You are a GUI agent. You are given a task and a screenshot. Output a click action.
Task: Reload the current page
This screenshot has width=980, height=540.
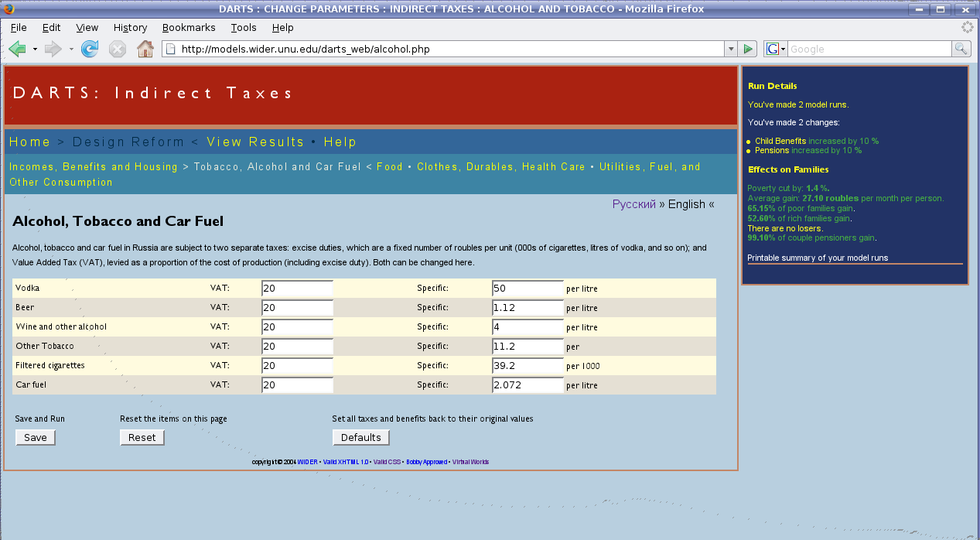coord(90,49)
